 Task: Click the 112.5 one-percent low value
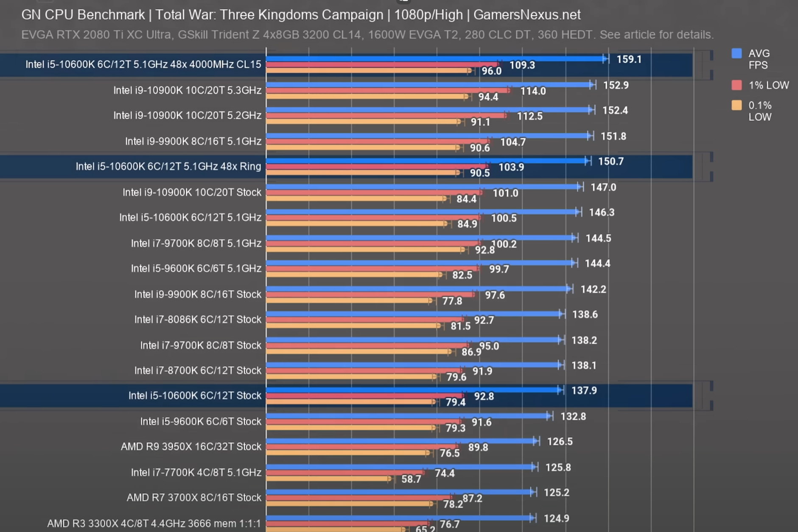click(x=529, y=116)
